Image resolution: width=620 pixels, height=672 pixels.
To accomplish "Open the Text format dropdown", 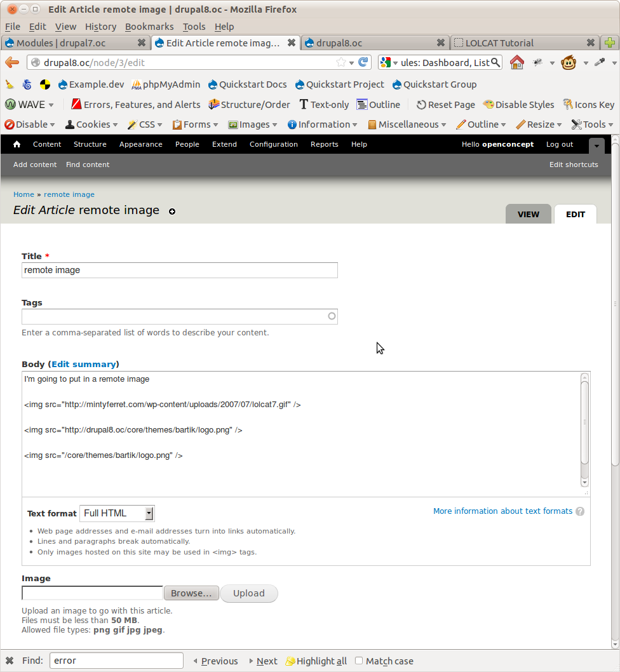I will [x=117, y=513].
